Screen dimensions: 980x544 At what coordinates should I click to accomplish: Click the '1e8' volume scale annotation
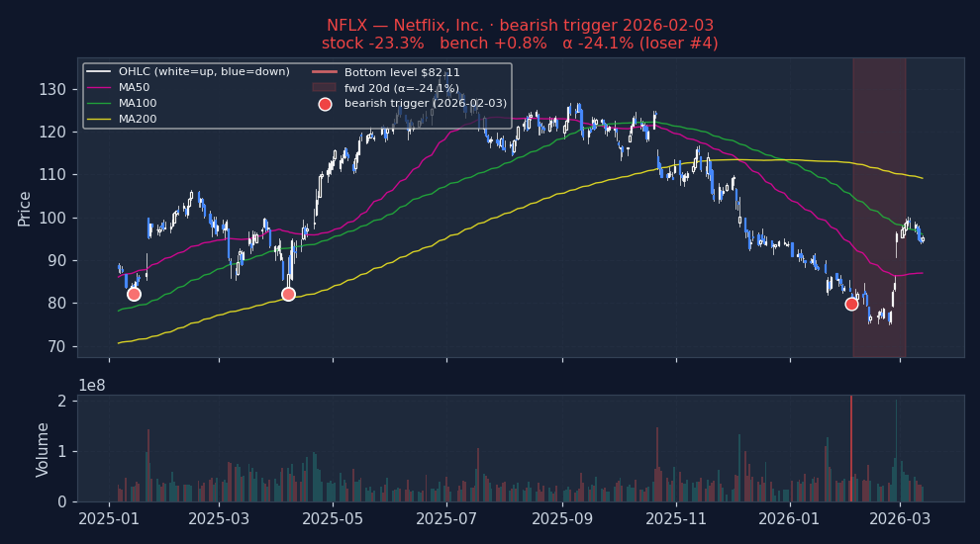point(93,385)
